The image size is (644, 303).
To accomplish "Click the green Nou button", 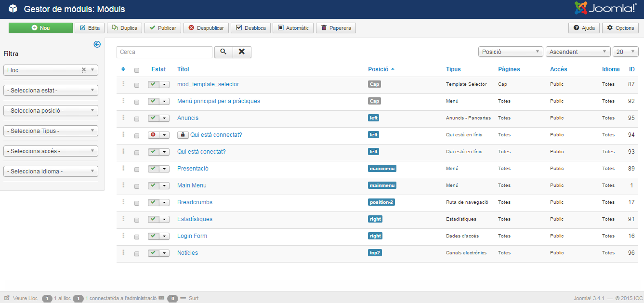I will tap(40, 28).
